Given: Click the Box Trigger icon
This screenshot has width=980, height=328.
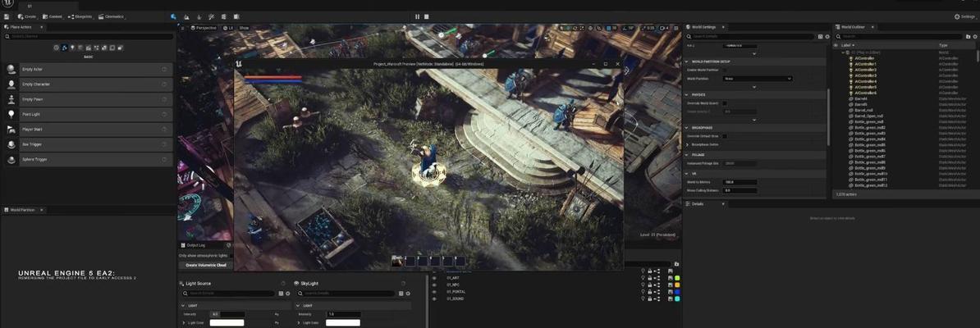Looking at the screenshot, I should [x=11, y=144].
